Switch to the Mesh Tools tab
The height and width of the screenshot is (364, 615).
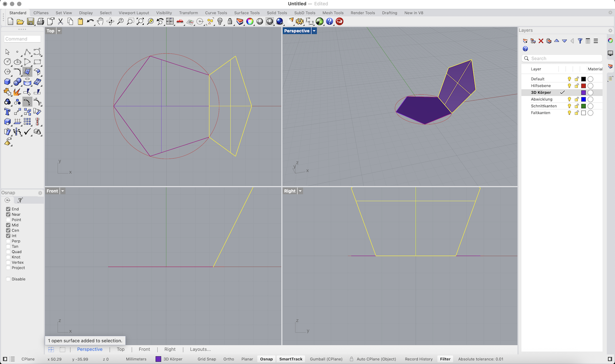pos(333,13)
